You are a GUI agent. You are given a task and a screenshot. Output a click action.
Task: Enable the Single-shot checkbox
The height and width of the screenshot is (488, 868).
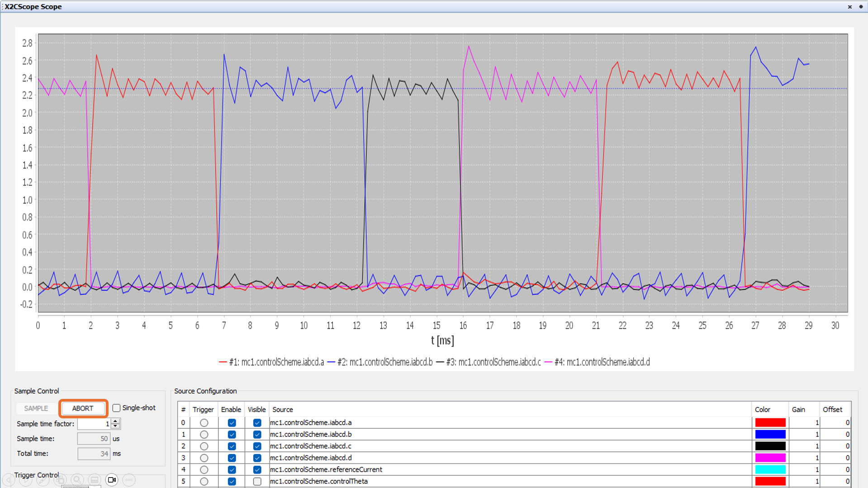click(117, 408)
